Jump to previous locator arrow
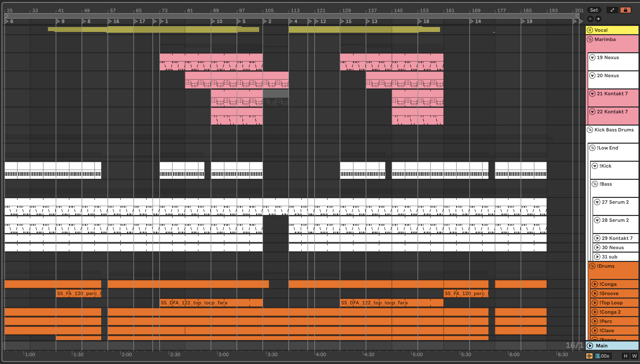The width and height of the screenshot is (640, 364). click(590, 19)
